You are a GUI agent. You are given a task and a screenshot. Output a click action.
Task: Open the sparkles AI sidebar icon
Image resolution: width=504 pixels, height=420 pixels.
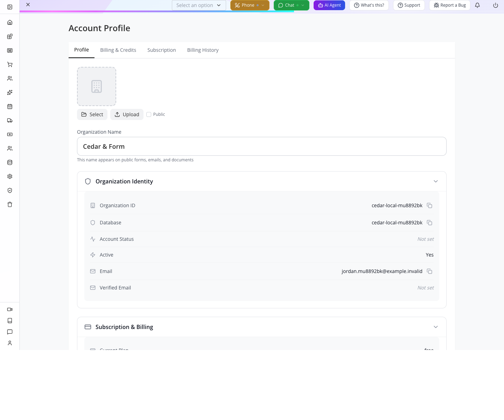(x=10, y=92)
